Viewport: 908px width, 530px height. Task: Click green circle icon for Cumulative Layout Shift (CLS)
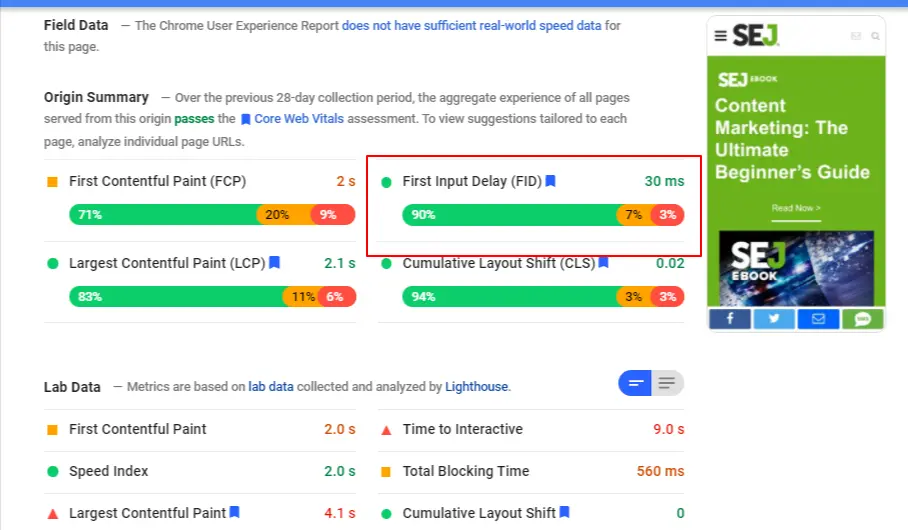pos(386,264)
